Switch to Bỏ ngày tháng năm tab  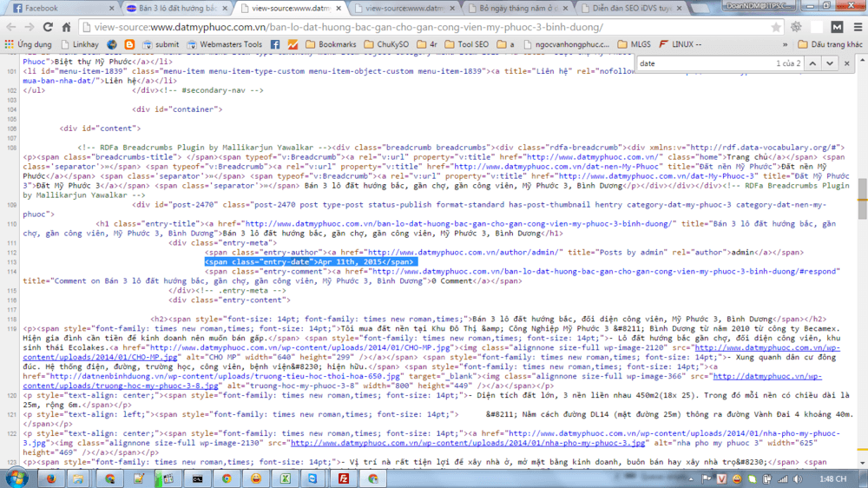[x=519, y=9]
